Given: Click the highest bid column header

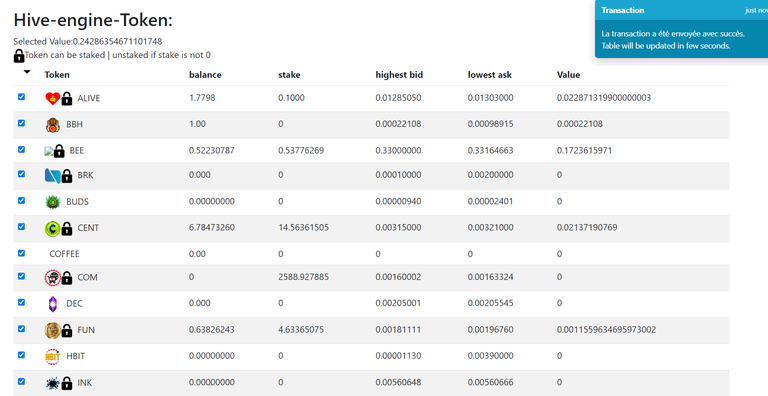Looking at the screenshot, I should coord(399,75).
